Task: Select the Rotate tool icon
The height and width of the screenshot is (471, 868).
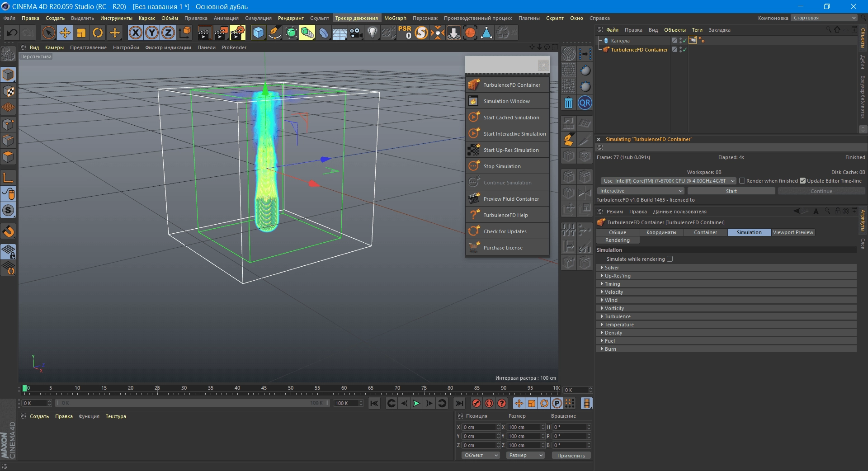Action: click(98, 33)
